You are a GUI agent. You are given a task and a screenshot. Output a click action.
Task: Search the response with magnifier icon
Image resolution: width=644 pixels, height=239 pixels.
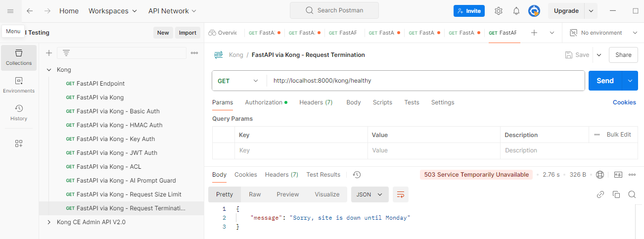coord(632,194)
